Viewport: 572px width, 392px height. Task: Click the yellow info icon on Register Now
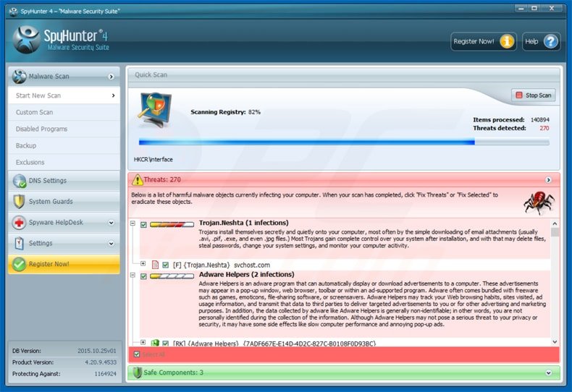click(x=507, y=41)
